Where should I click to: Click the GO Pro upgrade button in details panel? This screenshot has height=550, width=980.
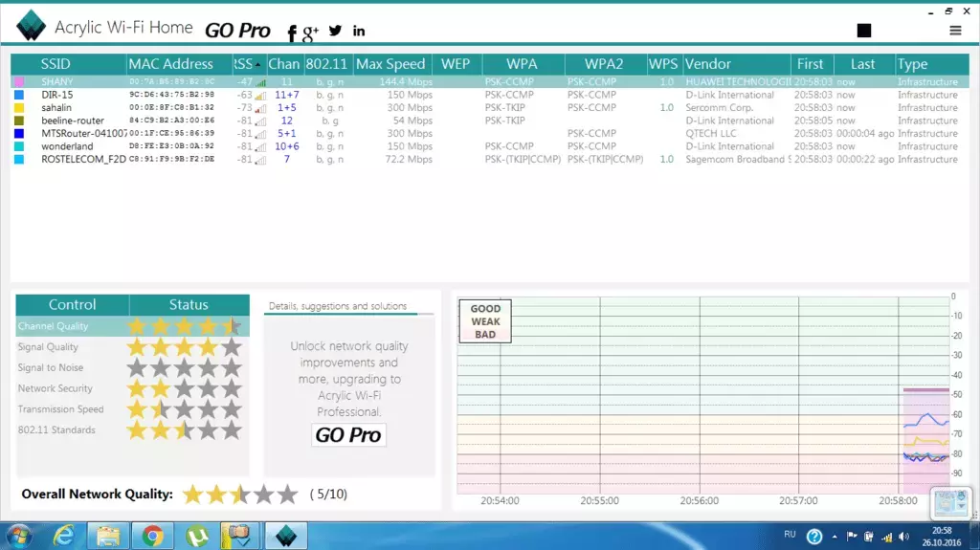click(348, 434)
